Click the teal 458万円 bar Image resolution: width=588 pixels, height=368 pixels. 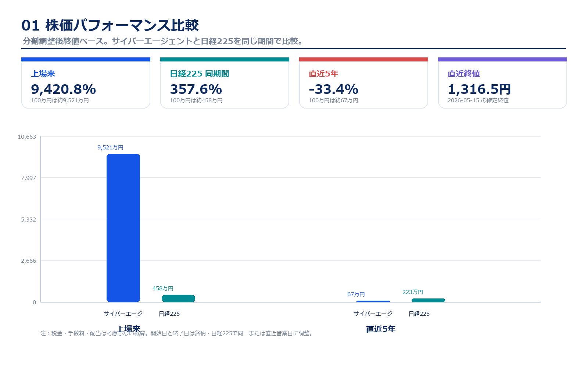(178, 298)
